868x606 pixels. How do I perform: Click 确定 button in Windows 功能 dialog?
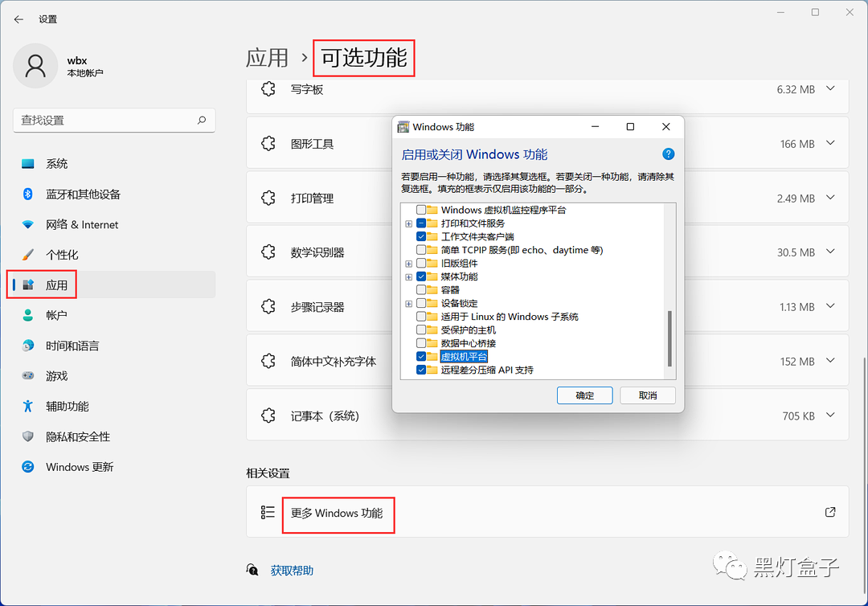click(x=584, y=395)
